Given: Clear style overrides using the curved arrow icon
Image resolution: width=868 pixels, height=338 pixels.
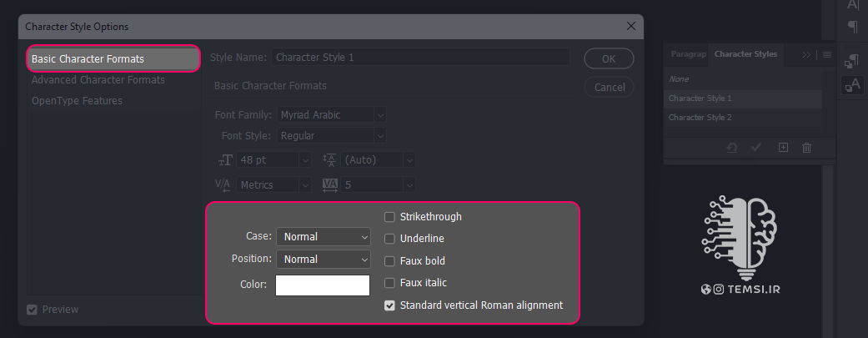Looking at the screenshot, I should (x=732, y=148).
